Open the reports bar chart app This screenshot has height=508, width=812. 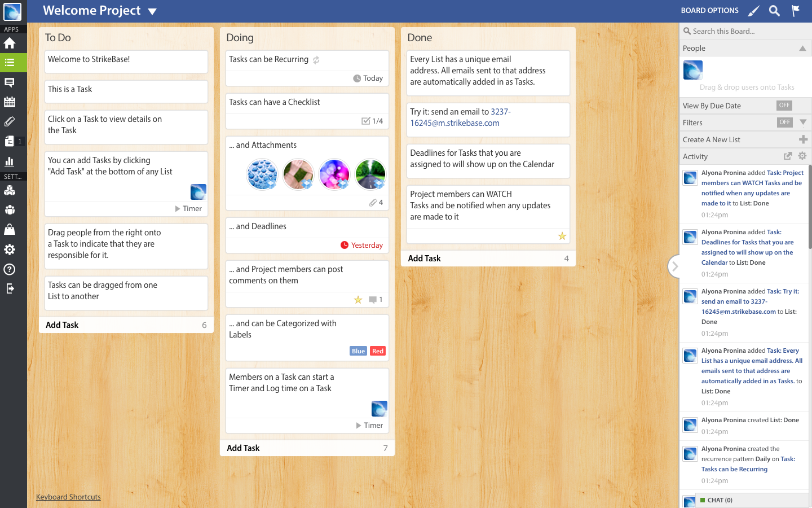(x=10, y=161)
